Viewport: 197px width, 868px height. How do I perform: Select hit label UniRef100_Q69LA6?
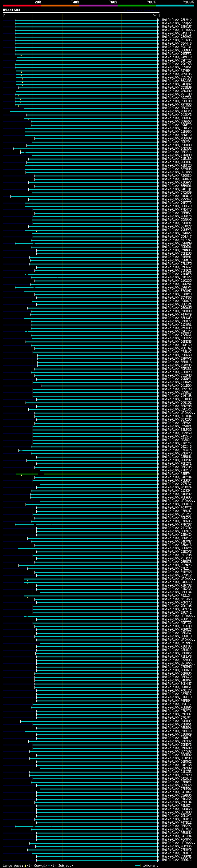[177, 74]
